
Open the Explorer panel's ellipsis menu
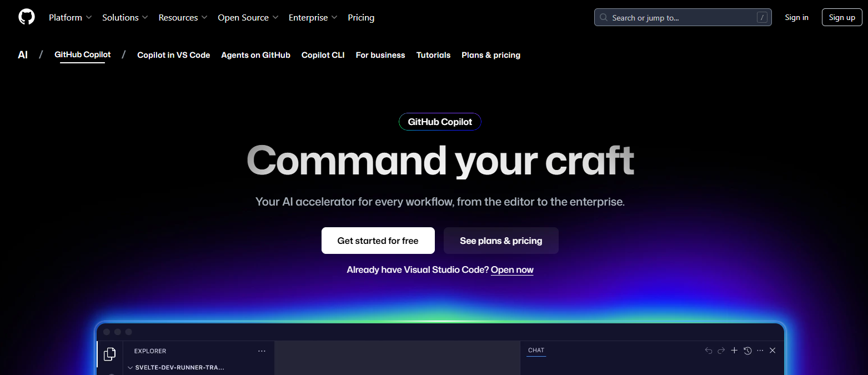pos(262,351)
